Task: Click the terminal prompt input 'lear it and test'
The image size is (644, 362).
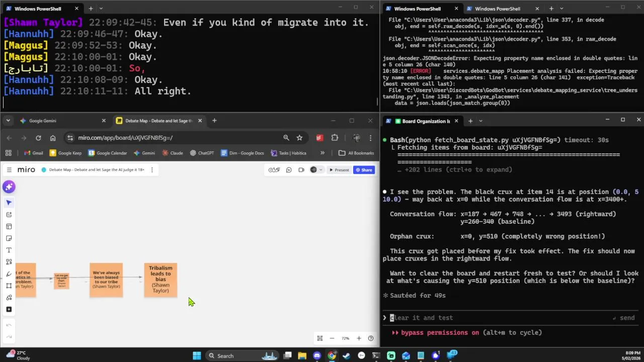Action: point(422,318)
